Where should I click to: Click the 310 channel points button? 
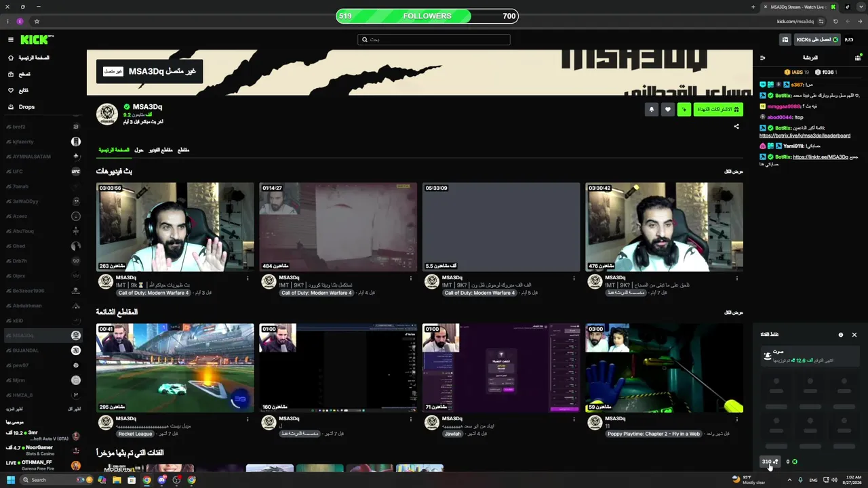tap(770, 462)
